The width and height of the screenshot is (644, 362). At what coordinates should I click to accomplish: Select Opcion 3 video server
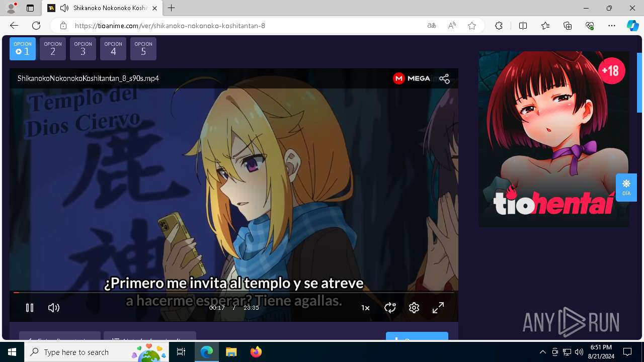click(x=83, y=49)
